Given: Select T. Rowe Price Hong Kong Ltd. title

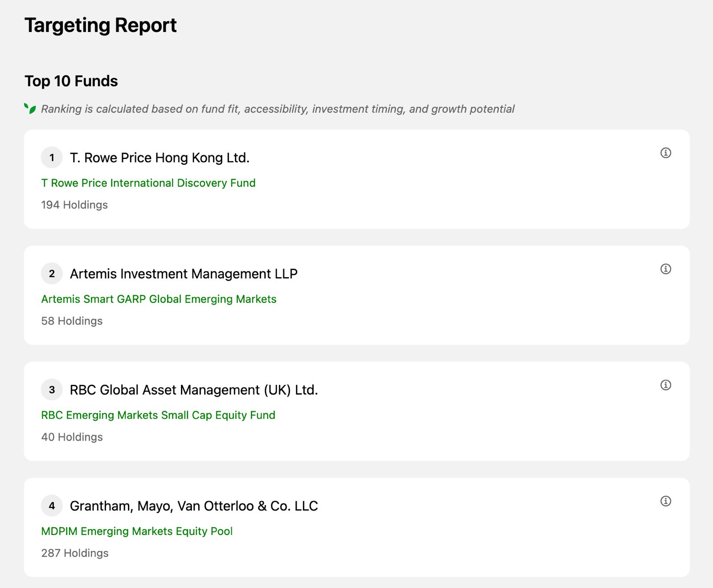Looking at the screenshot, I should pyautogui.click(x=160, y=158).
